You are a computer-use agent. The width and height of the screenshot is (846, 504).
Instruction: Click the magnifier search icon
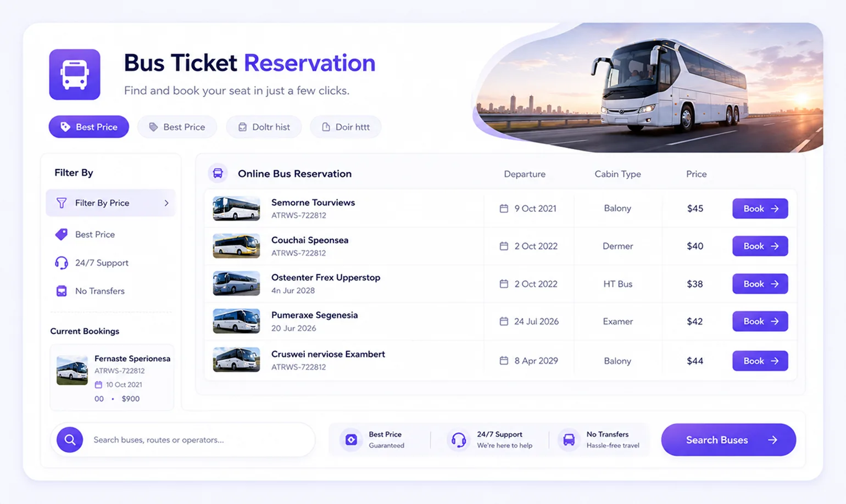(70, 440)
